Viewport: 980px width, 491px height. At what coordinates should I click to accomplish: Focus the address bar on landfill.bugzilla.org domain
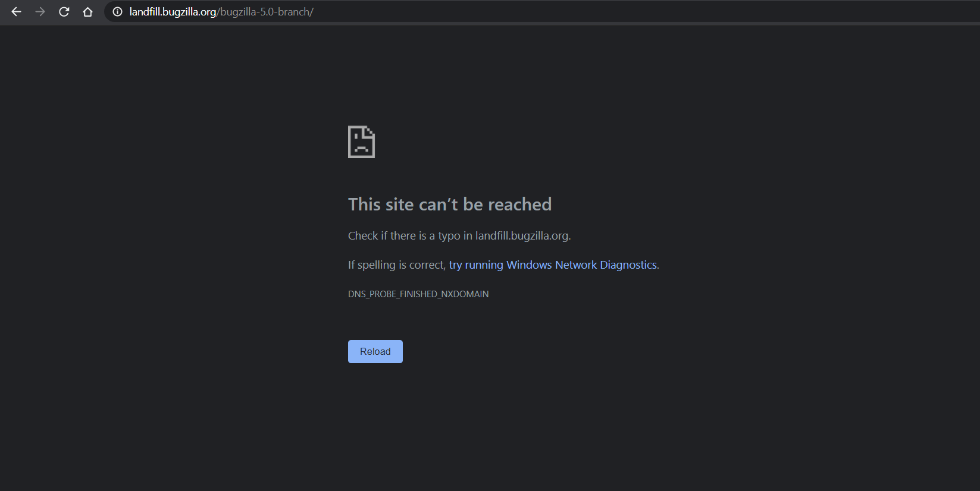tap(173, 12)
